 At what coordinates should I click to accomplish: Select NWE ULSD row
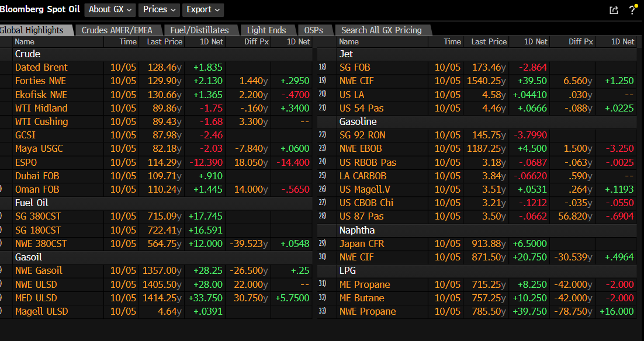coord(156,284)
